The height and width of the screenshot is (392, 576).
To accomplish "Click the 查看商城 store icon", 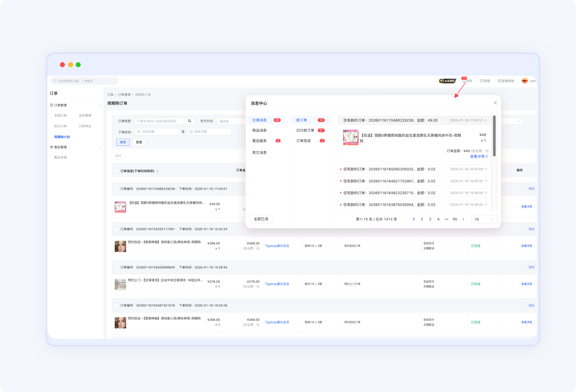I will click(x=499, y=81).
